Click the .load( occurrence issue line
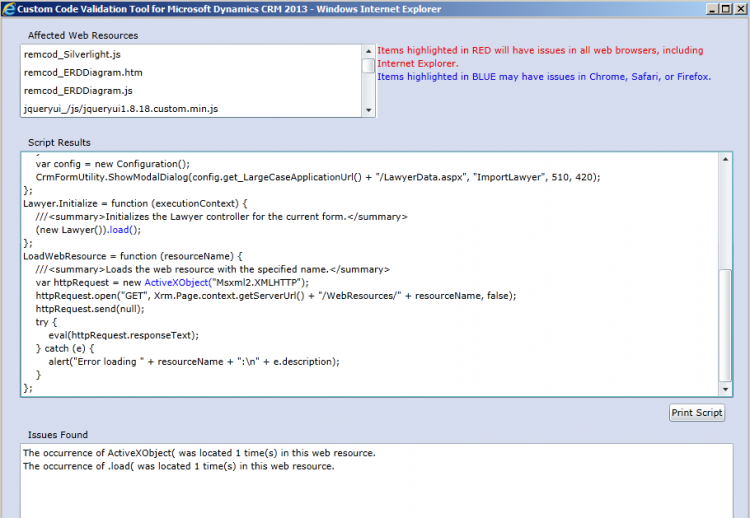 click(178, 466)
